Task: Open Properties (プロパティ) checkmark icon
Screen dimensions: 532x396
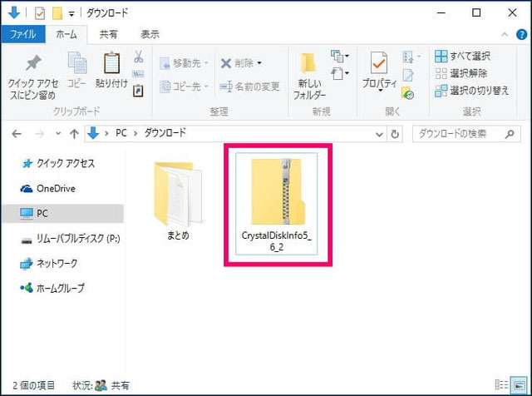Action: coord(379,63)
